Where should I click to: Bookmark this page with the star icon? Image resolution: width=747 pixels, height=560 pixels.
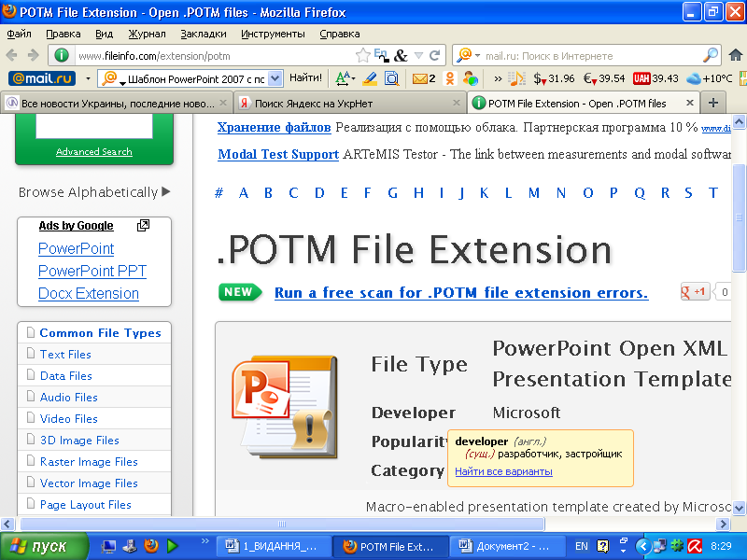point(362,56)
